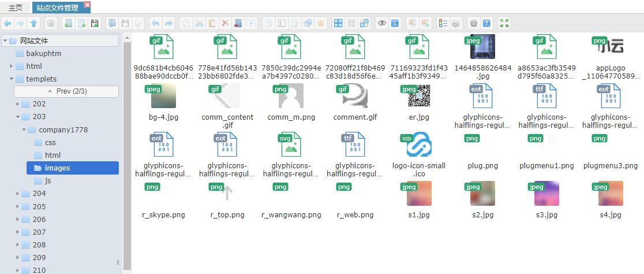Expand folder 204 in tree
644x274 pixels.
(17, 194)
